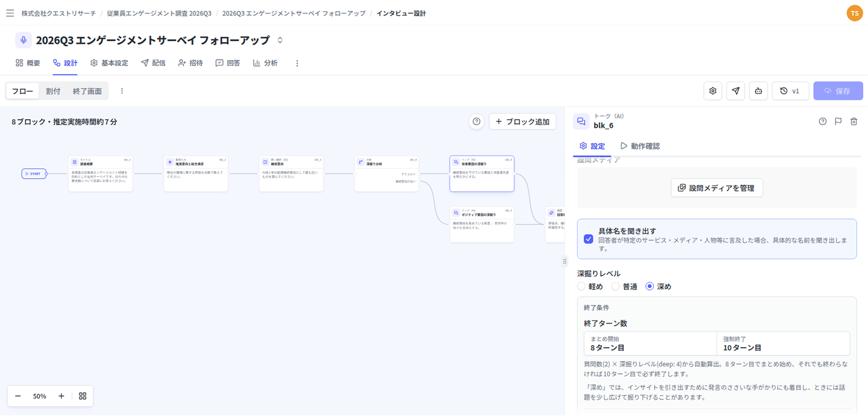
Task: Click the branch icon on 深掘り分岐 block
Action: pos(360,162)
